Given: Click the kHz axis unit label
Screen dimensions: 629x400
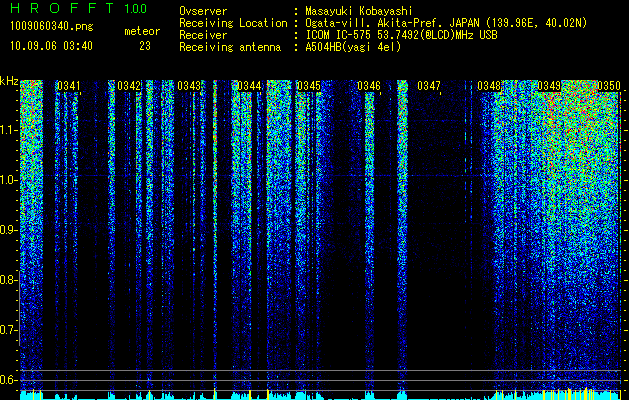Looking at the screenshot, I should (9, 81).
